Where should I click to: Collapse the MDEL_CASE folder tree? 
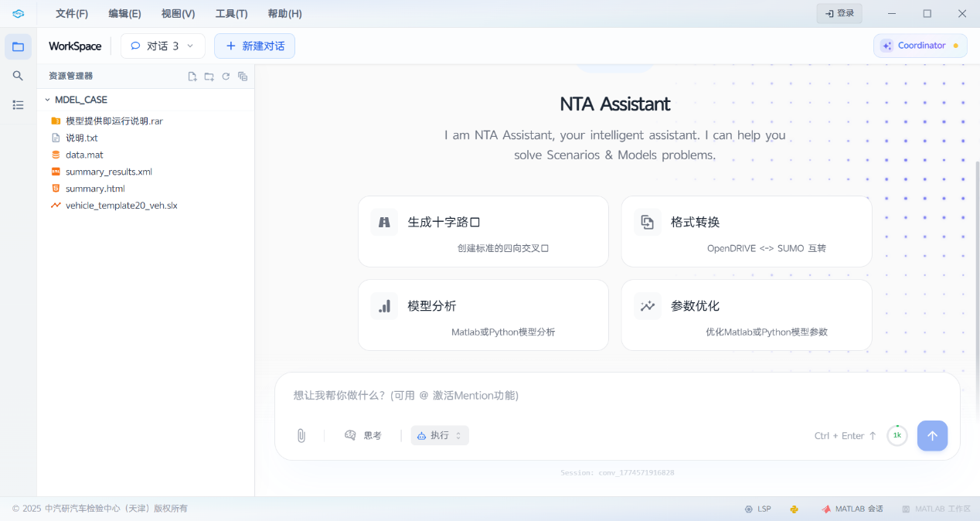pos(47,100)
